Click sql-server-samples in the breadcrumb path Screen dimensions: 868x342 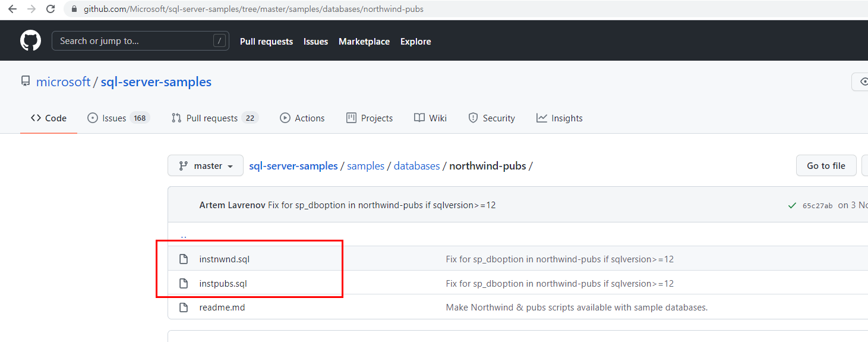click(x=293, y=166)
